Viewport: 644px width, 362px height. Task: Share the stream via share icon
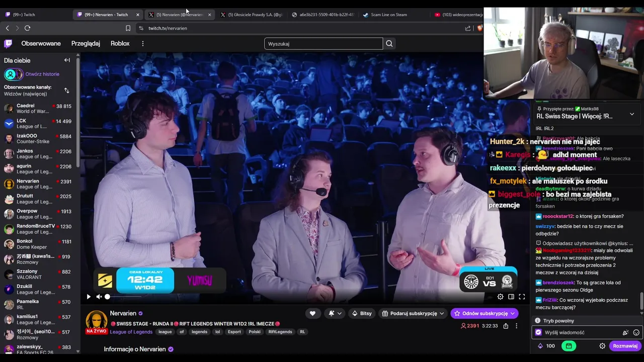click(506, 326)
